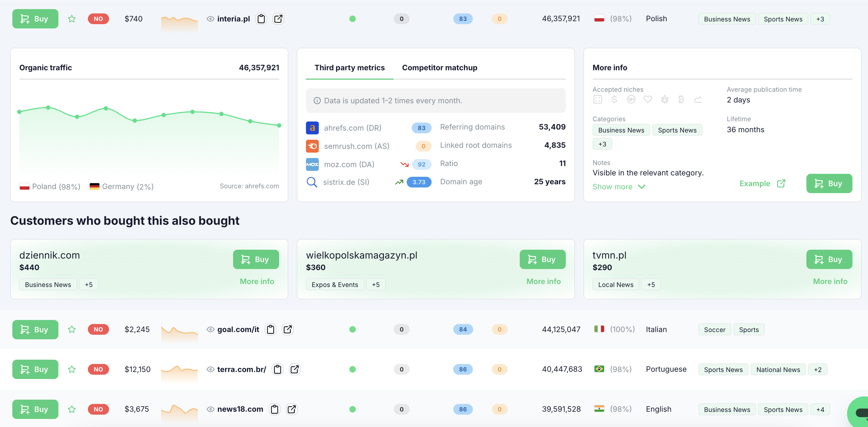Open the Third party metrics tab

(349, 68)
